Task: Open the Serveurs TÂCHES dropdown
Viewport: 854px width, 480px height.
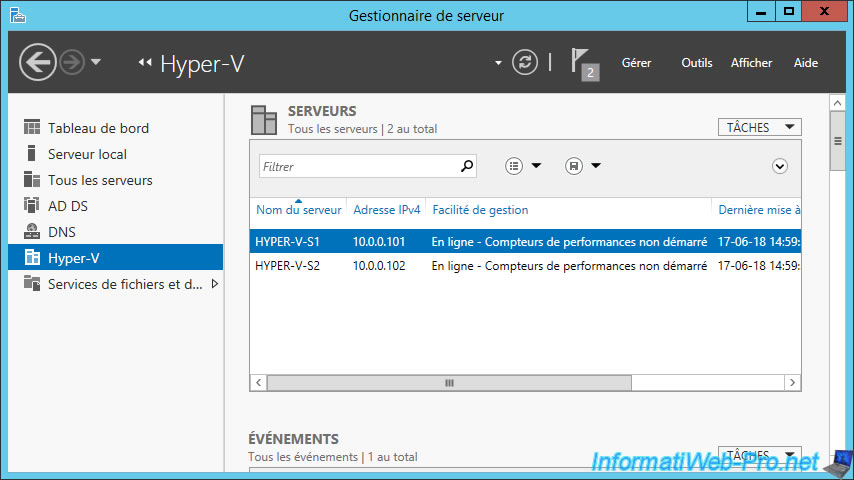Action: click(x=759, y=127)
